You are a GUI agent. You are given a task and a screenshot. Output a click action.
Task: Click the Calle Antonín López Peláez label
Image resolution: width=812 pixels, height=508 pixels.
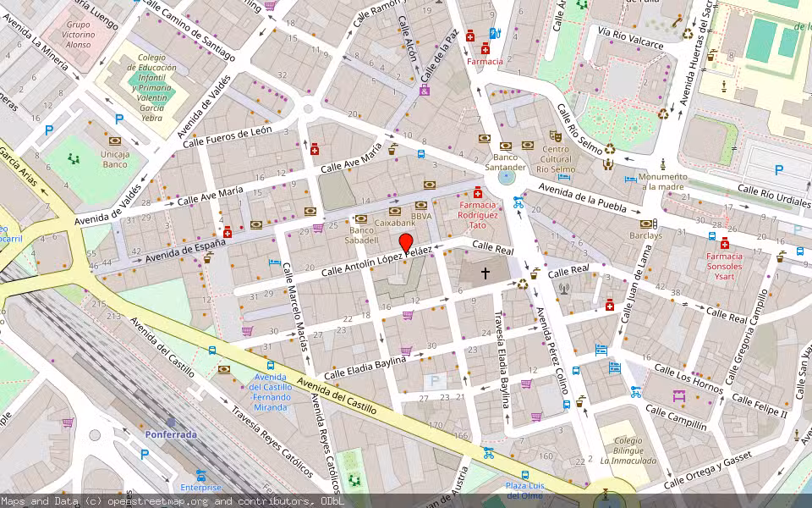click(377, 261)
